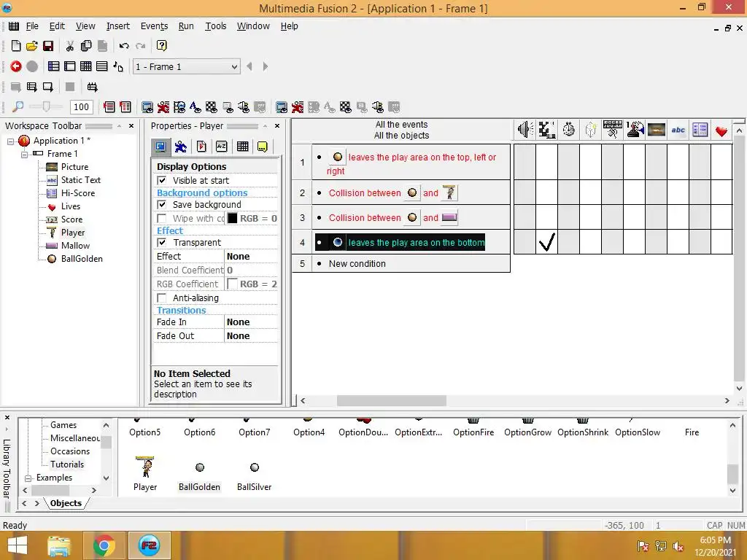Click the Help question mark toolbar icon
The width and height of the screenshot is (747, 560).
tap(161, 46)
